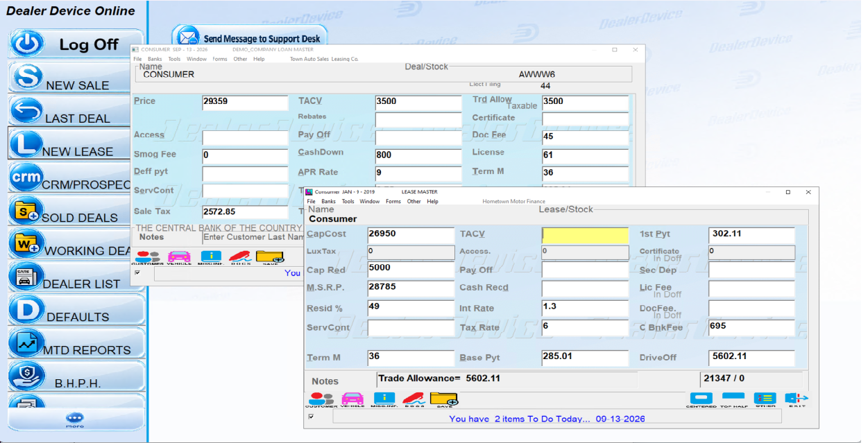Open File menu in Loan Master window
The width and height of the screenshot is (868, 443).
pos(138,59)
